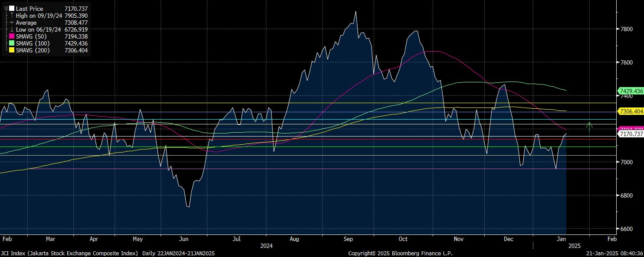
Task: Collapse the legend tree box next to Last Price
Action: tap(6, 8)
